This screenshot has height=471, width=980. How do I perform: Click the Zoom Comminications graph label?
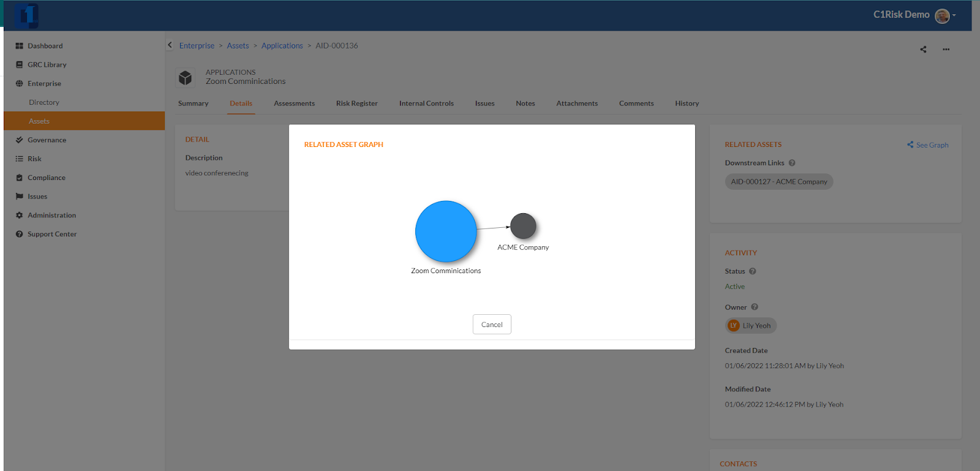coord(446,271)
